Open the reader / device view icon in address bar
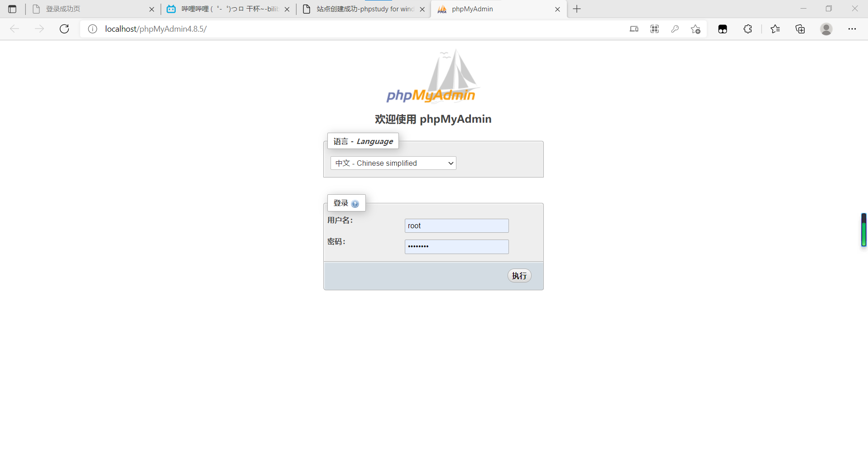This screenshot has height=461, width=868. click(x=634, y=29)
